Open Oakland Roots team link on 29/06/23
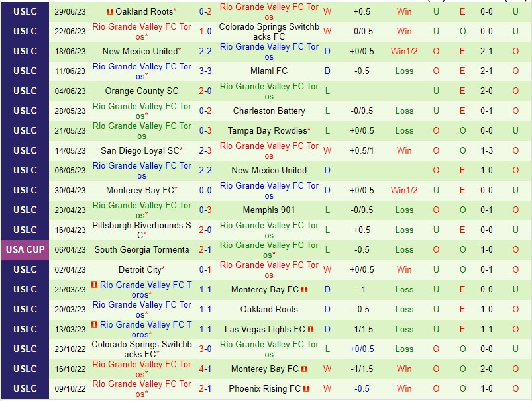 click(x=144, y=11)
